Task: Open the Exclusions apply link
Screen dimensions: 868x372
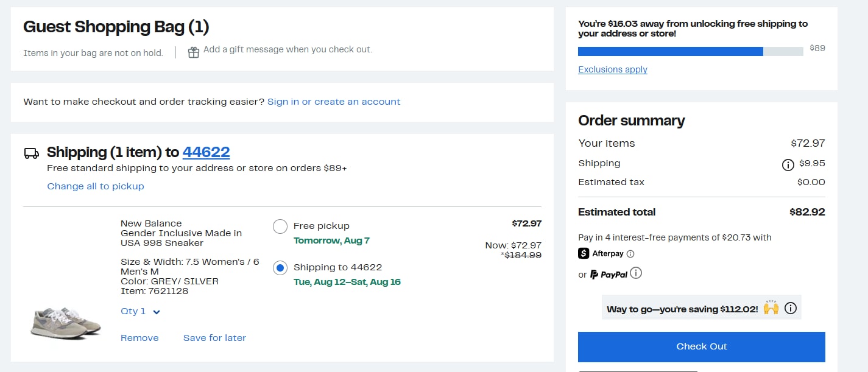Action: [x=613, y=69]
